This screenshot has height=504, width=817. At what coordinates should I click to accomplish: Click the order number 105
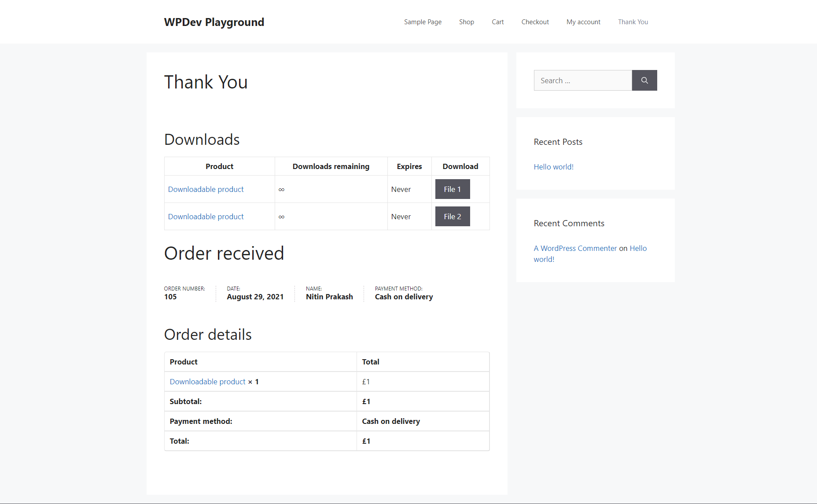click(170, 297)
